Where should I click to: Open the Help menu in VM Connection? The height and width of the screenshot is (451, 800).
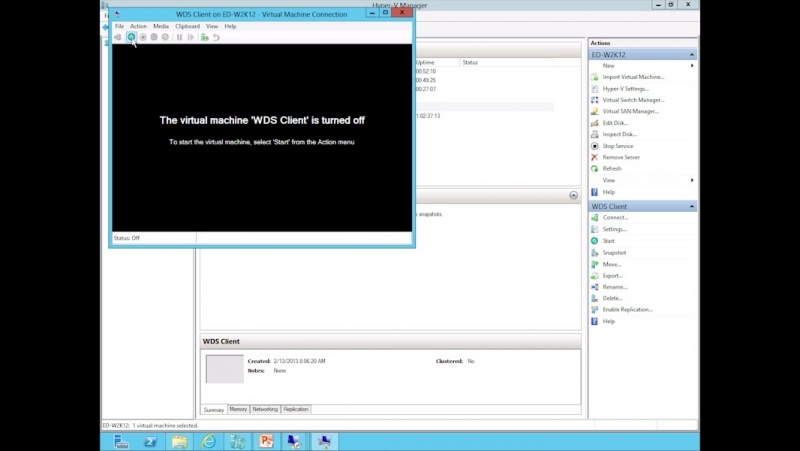click(x=230, y=26)
